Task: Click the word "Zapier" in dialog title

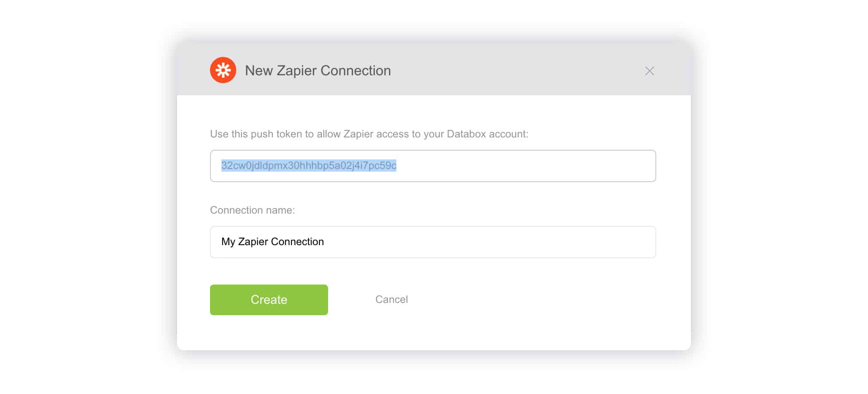Action: tap(297, 70)
